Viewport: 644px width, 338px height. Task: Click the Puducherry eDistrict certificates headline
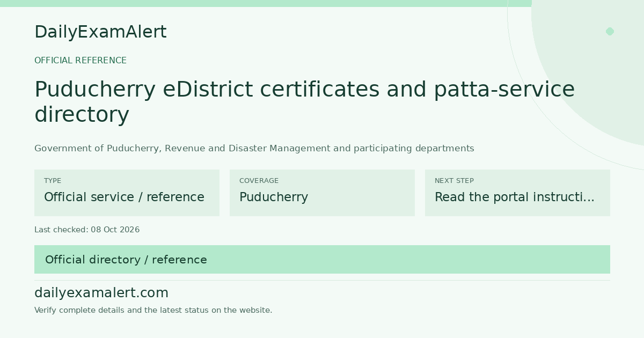click(x=304, y=102)
